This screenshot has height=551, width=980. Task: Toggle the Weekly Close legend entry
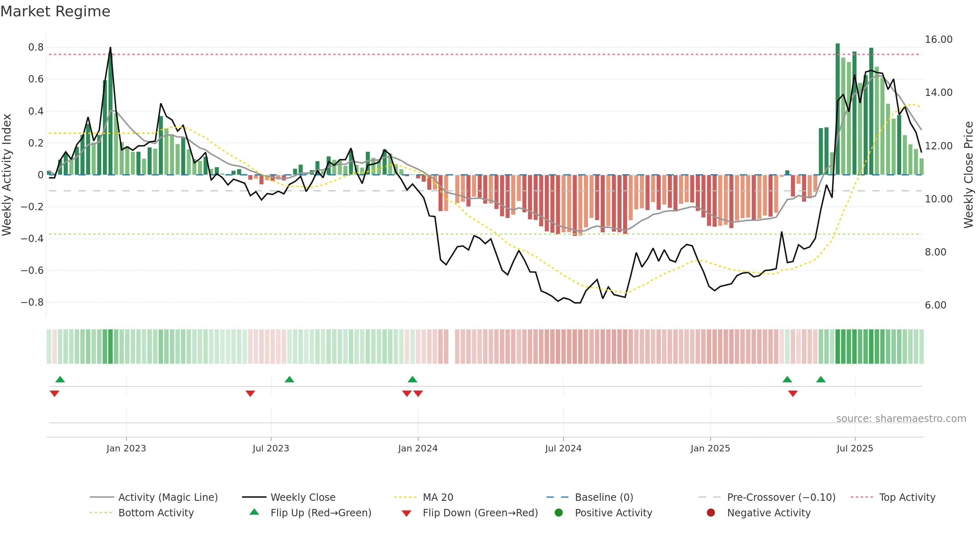coord(289,497)
